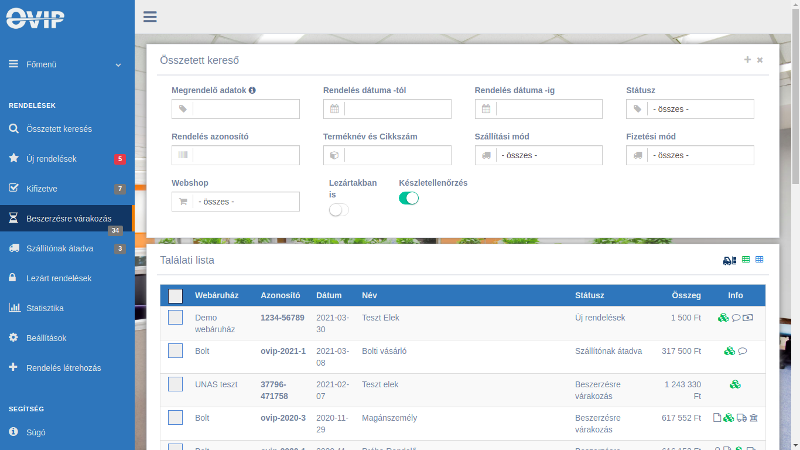Image resolution: width=800 pixels, height=450 pixels.
Task: Open Új rendelések sidebar item
Action: tap(67, 159)
